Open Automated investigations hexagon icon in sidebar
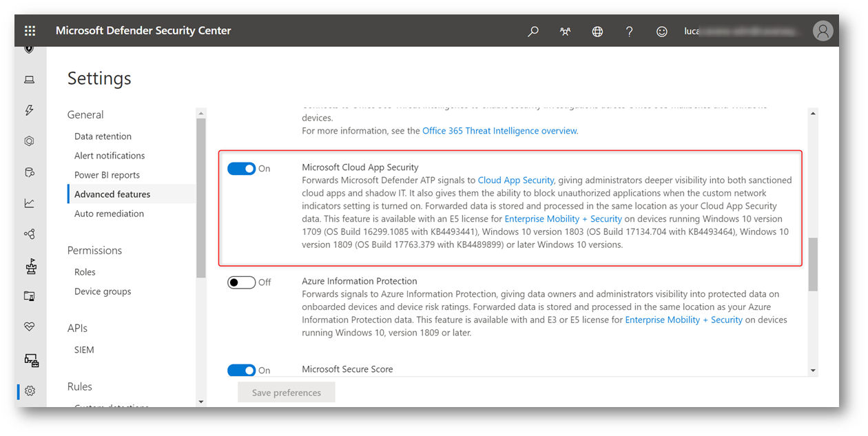This screenshot has width=868, height=436. click(30, 141)
